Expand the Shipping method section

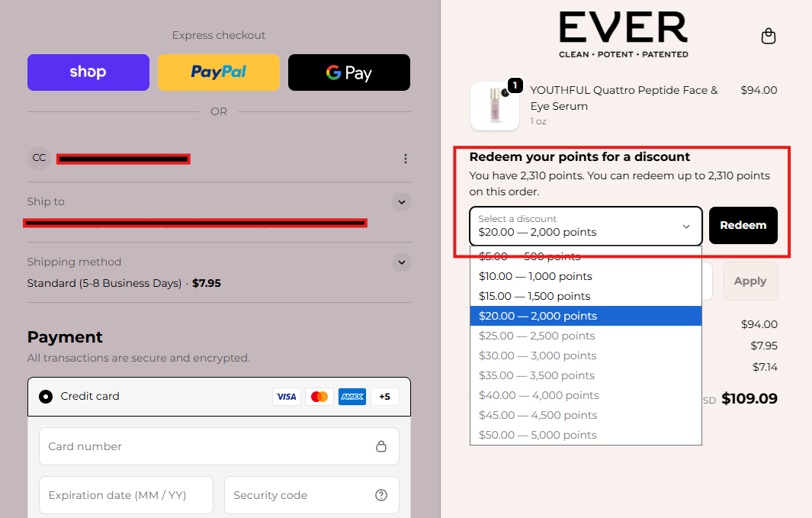(402, 262)
